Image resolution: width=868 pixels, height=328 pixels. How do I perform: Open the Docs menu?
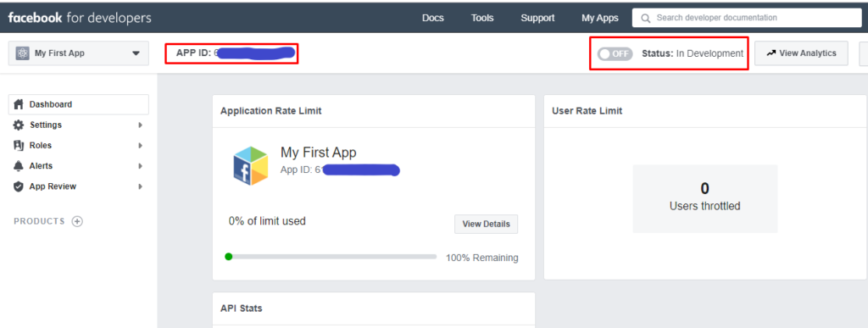click(x=433, y=18)
